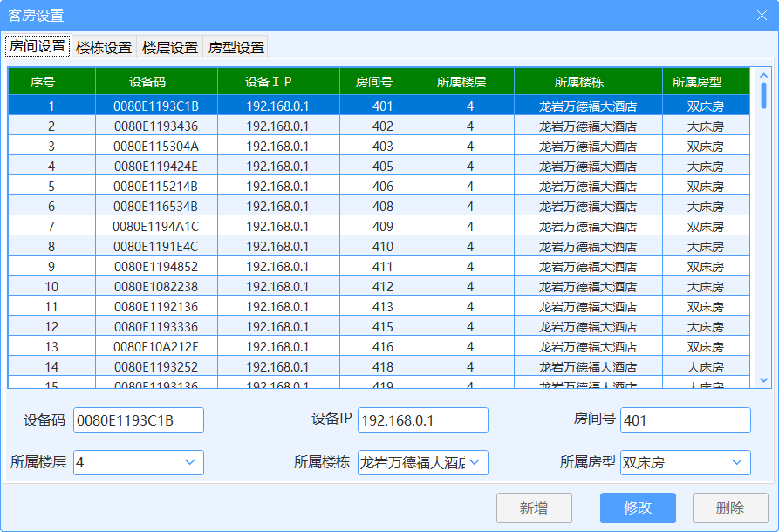
Task: Click the 房间设置 tab
Action: pyautogui.click(x=38, y=46)
